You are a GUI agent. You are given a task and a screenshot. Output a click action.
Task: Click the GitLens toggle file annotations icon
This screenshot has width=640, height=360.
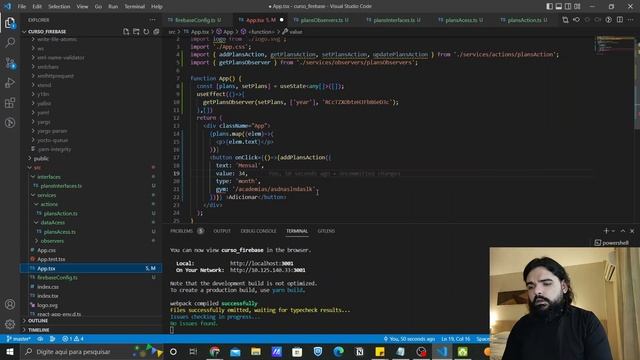click(x=576, y=20)
